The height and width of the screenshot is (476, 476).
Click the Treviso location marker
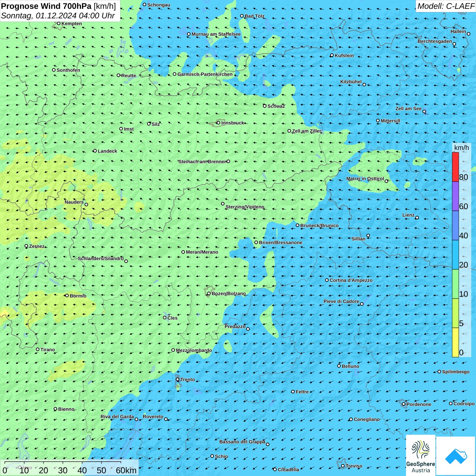[343, 466]
